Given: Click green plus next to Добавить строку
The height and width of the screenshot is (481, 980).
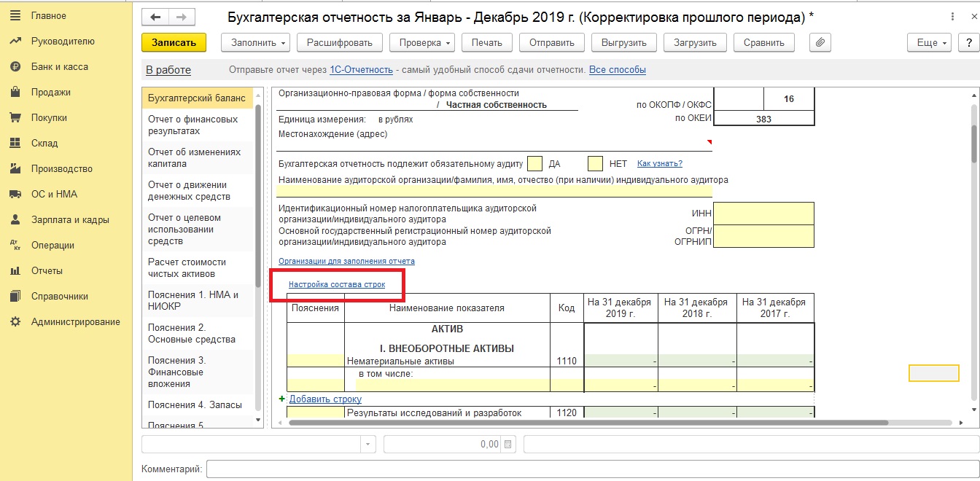Looking at the screenshot, I should coord(282,399).
